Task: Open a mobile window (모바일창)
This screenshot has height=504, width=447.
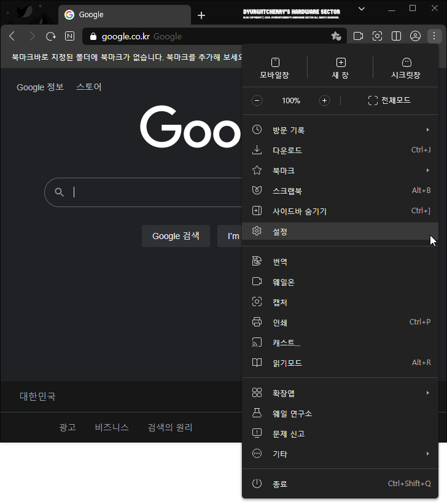Action: (274, 68)
